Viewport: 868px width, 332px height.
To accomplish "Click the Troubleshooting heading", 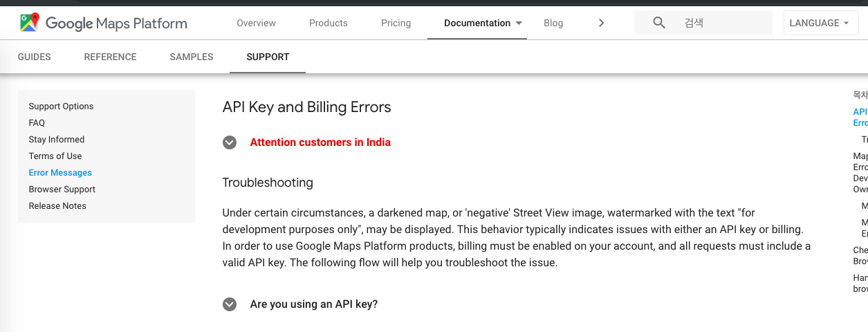I will (268, 183).
